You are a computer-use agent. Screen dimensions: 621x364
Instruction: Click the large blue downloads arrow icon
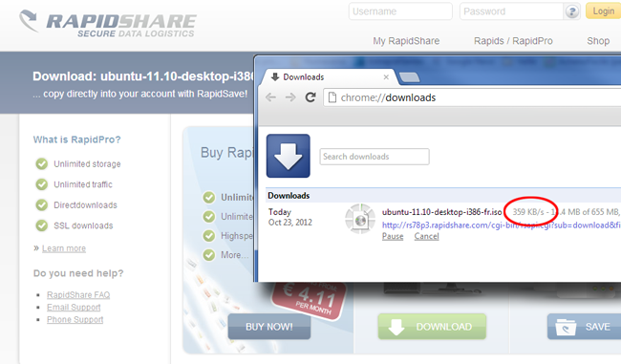[288, 156]
